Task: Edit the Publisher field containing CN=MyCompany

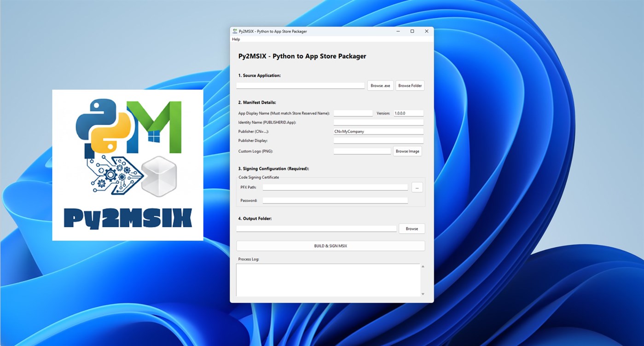Action: [378, 132]
